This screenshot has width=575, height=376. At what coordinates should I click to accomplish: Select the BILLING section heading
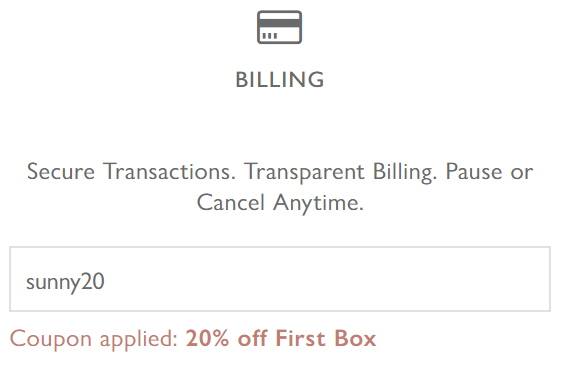pos(280,80)
